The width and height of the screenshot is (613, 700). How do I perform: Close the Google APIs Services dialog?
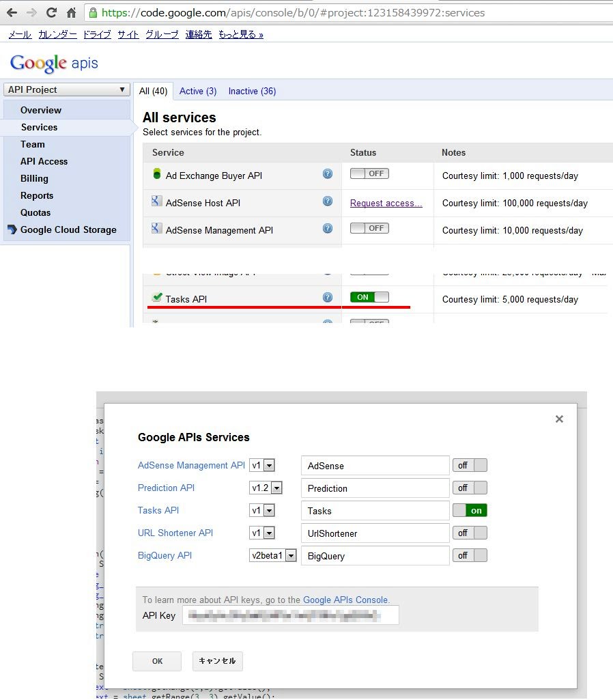coord(559,419)
